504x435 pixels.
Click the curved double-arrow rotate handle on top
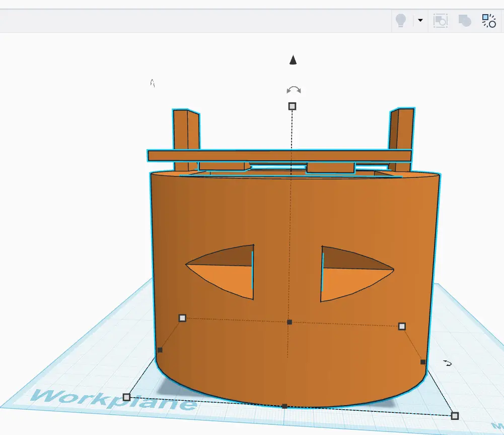click(294, 90)
